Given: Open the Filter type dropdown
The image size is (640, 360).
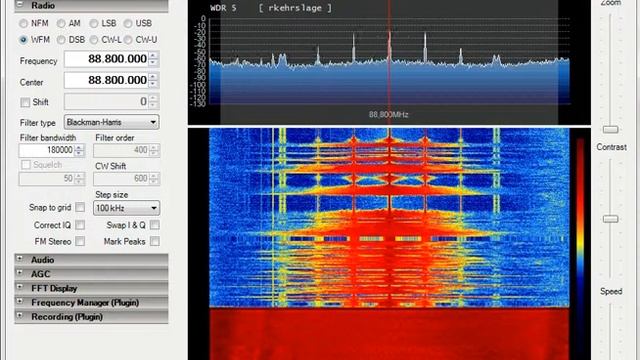Looking at the screenshot, I should point(111,122).
